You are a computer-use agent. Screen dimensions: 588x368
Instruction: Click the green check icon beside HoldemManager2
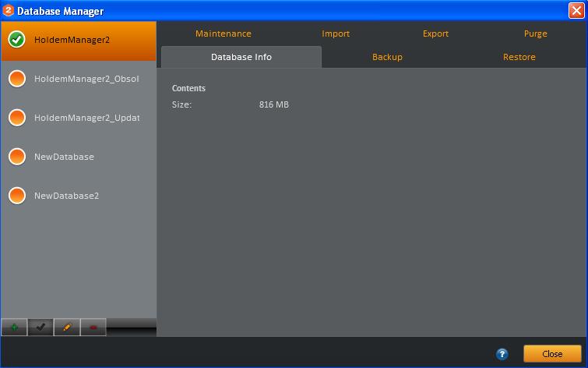point(17,40)
